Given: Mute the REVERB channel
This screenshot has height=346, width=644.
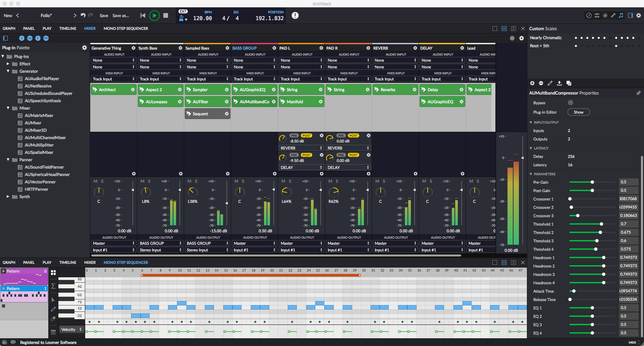Looking at the screenshot, I should 377,181.
